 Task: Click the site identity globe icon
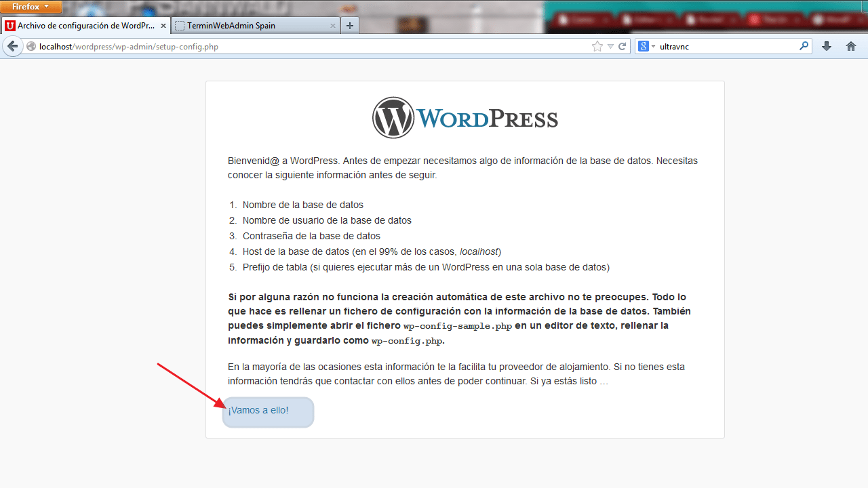[31, 47]
